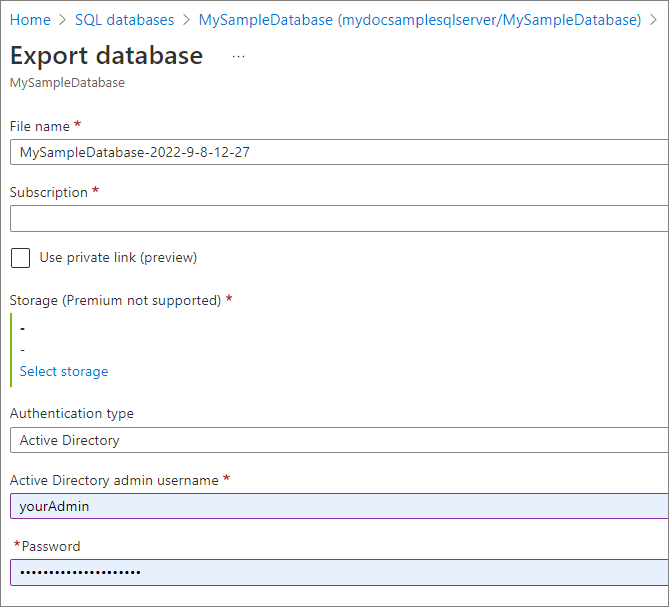Click the 'Export database' heading
This screenshot has width=669, height=612.
(106, 55)
